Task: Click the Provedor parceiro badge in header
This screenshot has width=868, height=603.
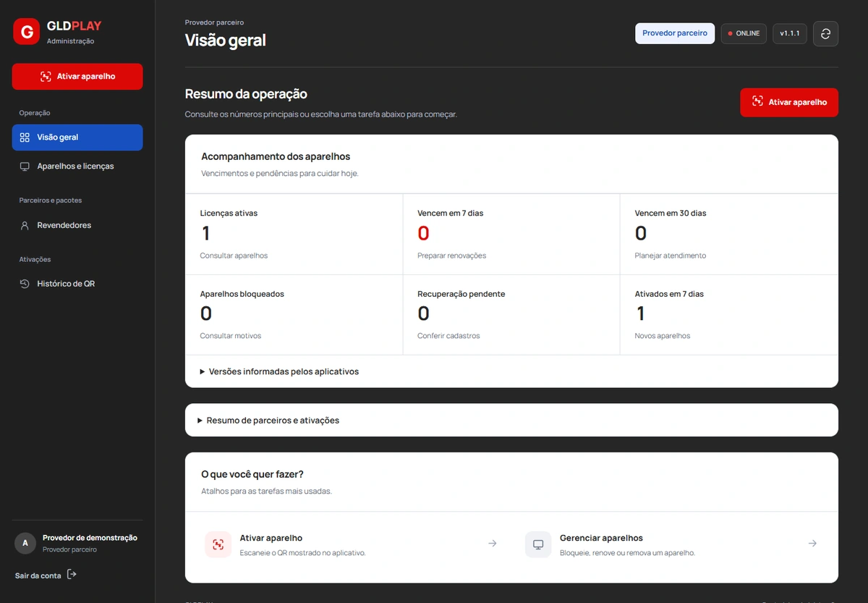Action: [675, 33]
